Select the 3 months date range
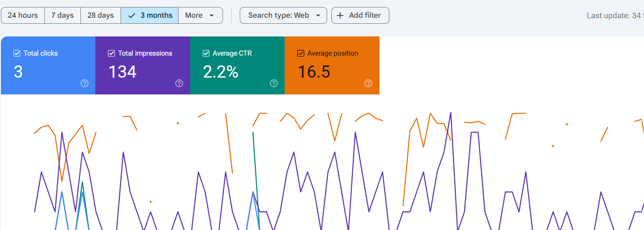 click(x=150, y=15)
